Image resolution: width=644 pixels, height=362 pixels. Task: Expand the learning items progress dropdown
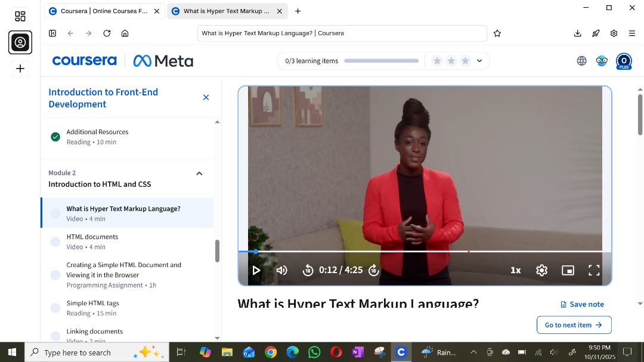coord(479,61)
